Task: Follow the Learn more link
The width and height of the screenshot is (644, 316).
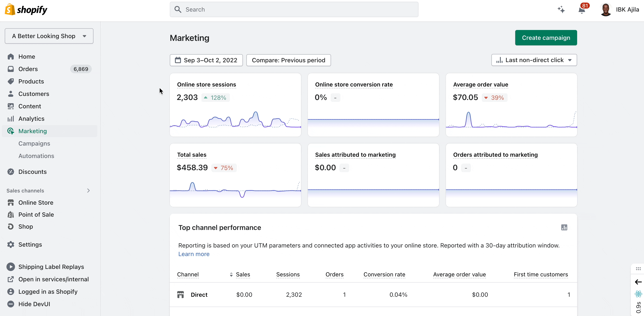Action: [194, 254]
